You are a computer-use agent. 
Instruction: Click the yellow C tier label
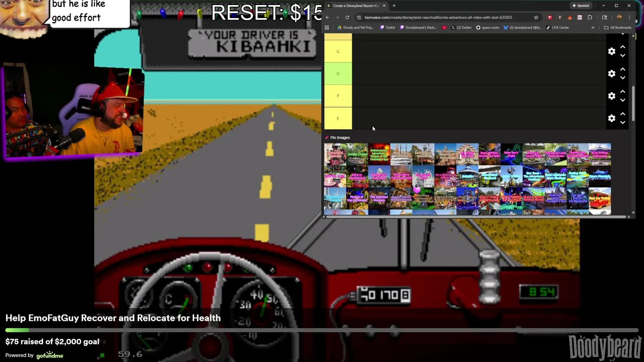(x=338, y=51)
